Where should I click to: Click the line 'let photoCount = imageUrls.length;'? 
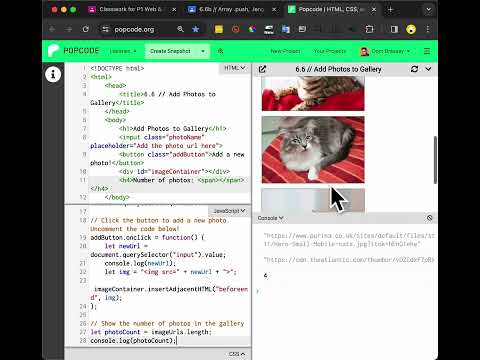point(151,332)
